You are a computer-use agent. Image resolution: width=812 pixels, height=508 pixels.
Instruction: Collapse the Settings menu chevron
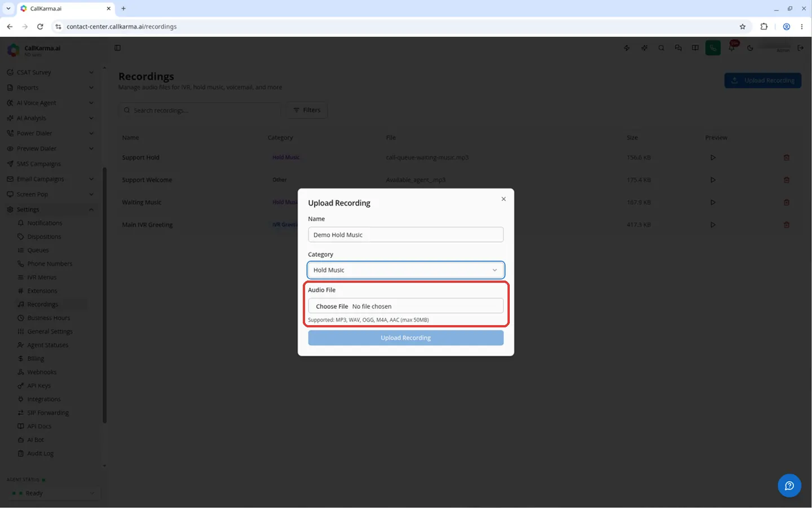click(x=91, y=209)
